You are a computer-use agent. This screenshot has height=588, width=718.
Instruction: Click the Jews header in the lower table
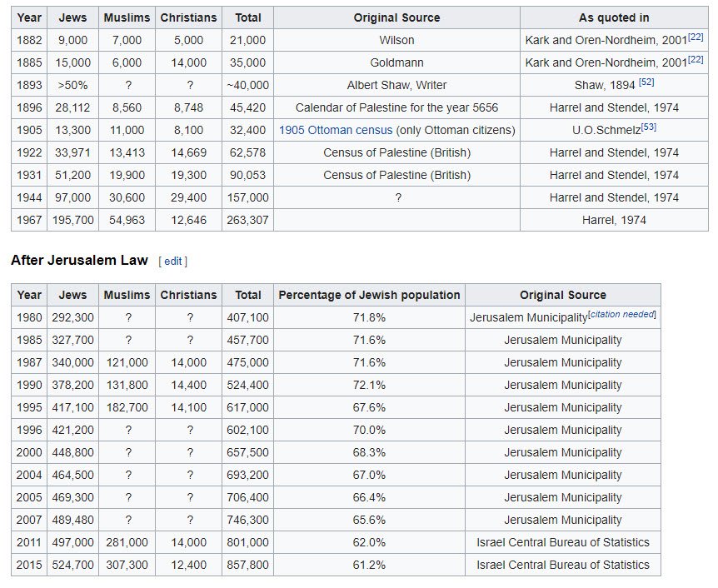(x=72, y=295)
